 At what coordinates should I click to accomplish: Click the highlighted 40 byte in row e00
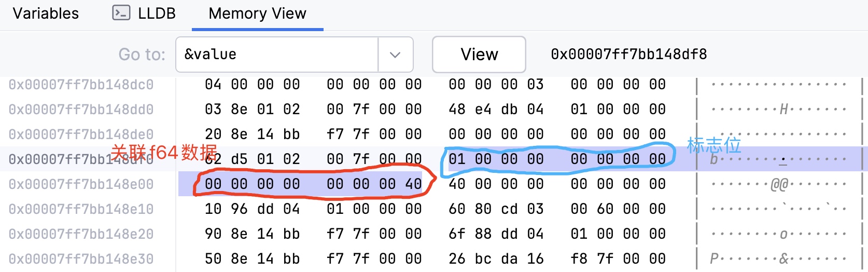[413, 184]
